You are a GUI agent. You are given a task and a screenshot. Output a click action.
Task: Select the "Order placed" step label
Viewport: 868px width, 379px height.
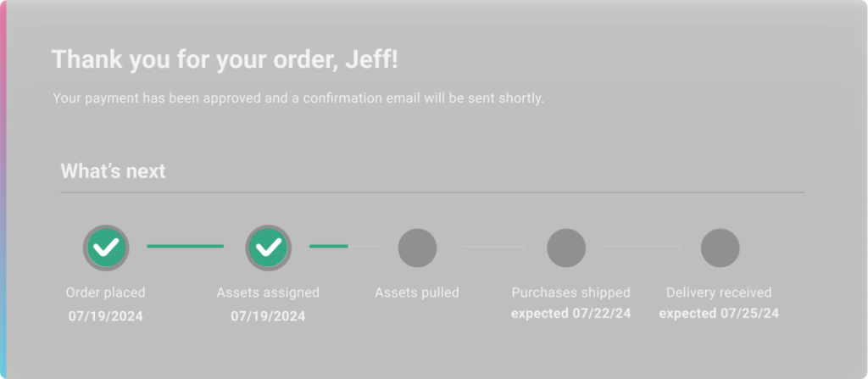tap(106, 293)
